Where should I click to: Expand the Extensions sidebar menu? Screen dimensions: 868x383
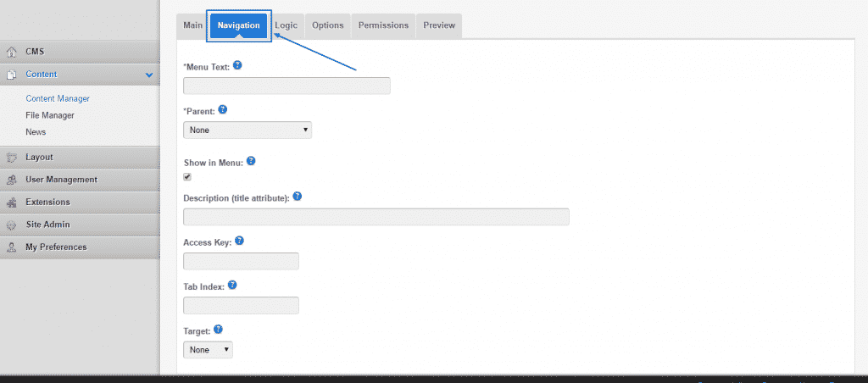coord(80,203)
